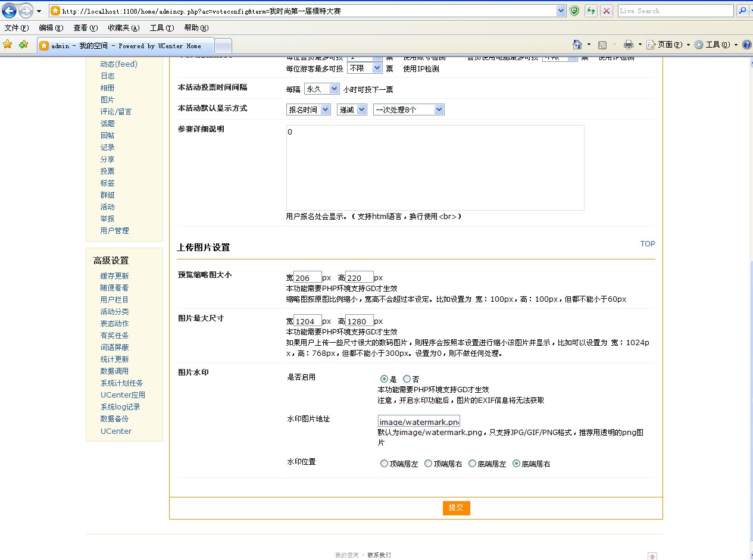Viewport: 753px width, 560px height.
Task: Click the Print icon in the toolbar
Action: point(629,45)
